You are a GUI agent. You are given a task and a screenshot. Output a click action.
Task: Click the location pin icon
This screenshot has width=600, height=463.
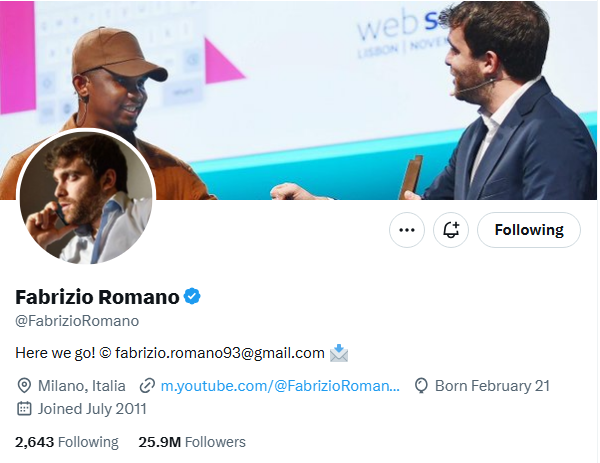pyautogui.click(x=24, y=386)
